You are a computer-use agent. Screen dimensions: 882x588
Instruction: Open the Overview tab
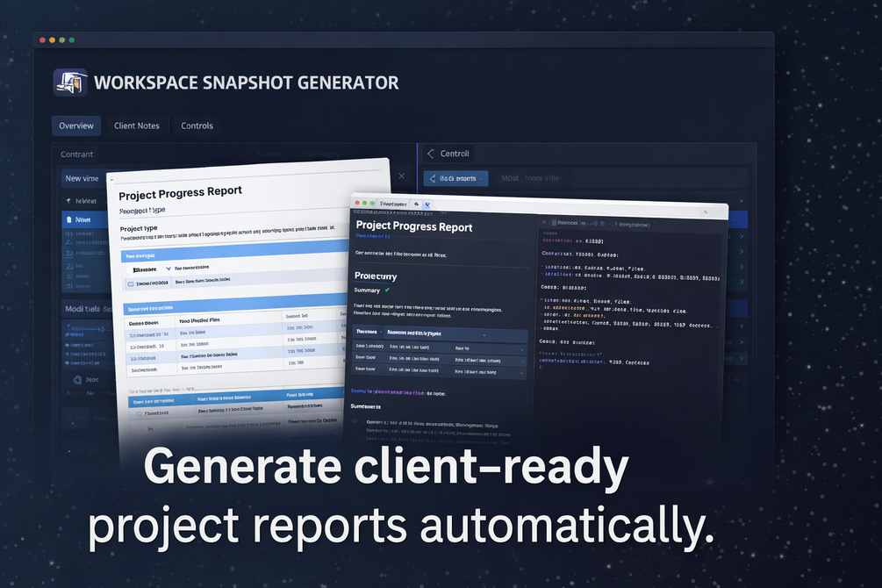(x=76, y=125)
